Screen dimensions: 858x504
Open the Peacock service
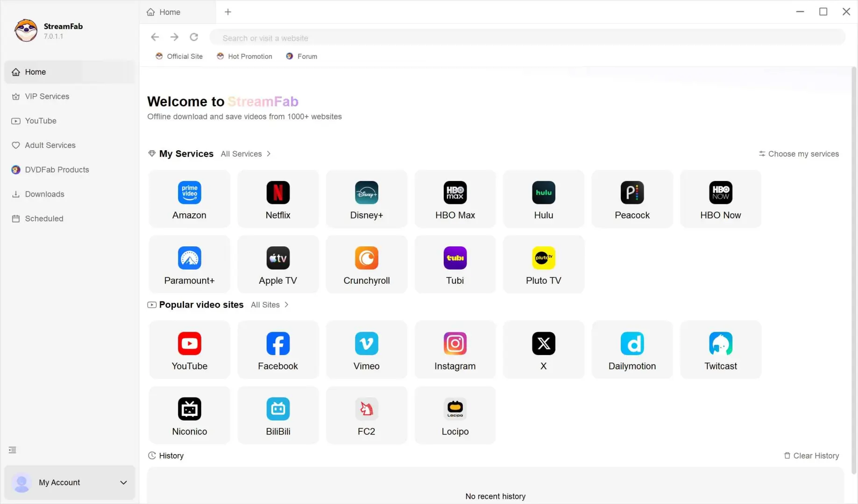tap(632, 199)
